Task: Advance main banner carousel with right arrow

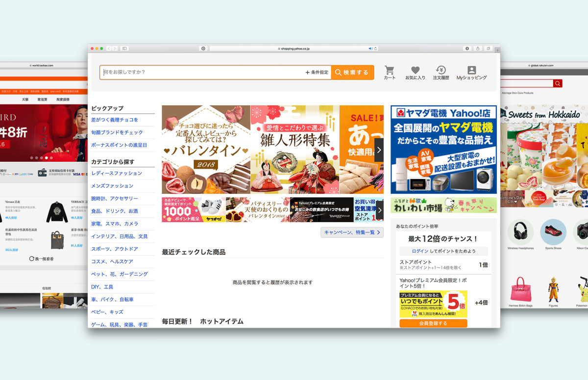Action: coord(379,150)
